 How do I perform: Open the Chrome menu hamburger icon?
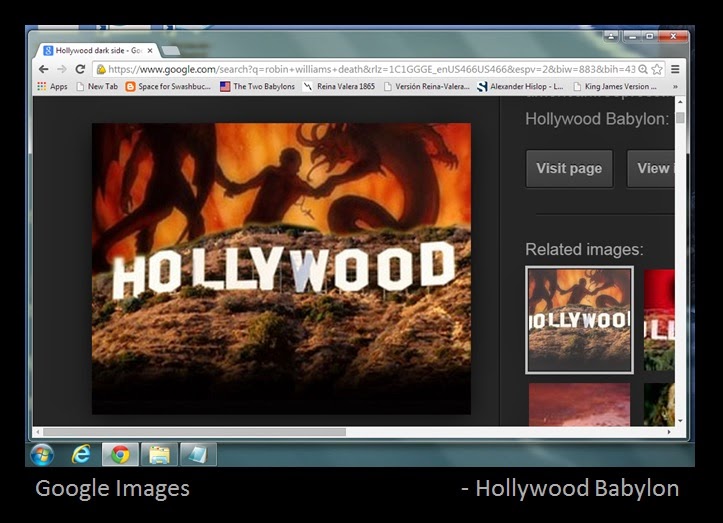[675, 69]
